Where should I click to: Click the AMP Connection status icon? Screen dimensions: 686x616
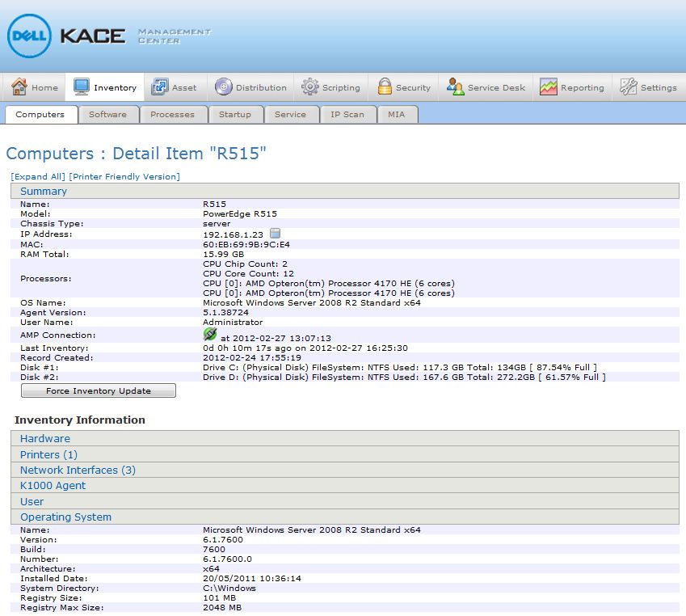(x=209, y=334)
